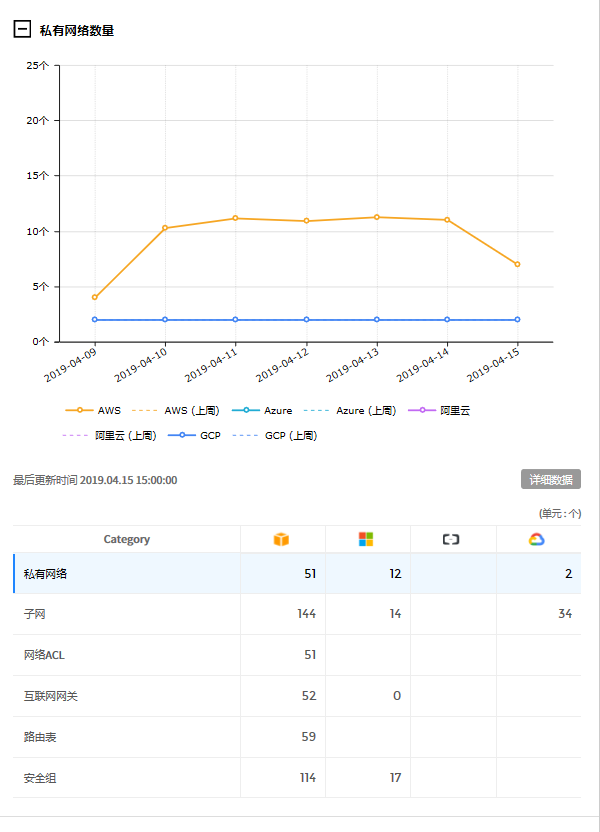The width and height of the screenshot is (600, 832).
Task: Click the Google Cloud logo column header
Action: (537, 539)
